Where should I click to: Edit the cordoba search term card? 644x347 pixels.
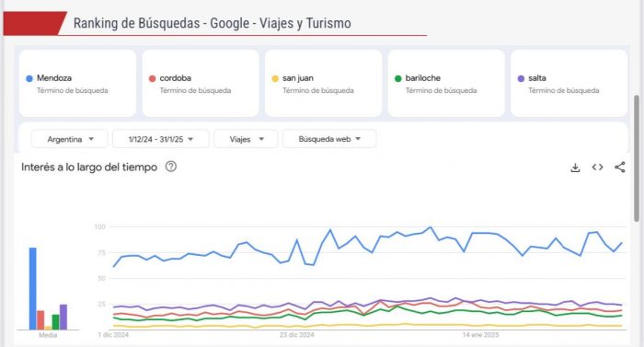point(201,84)
